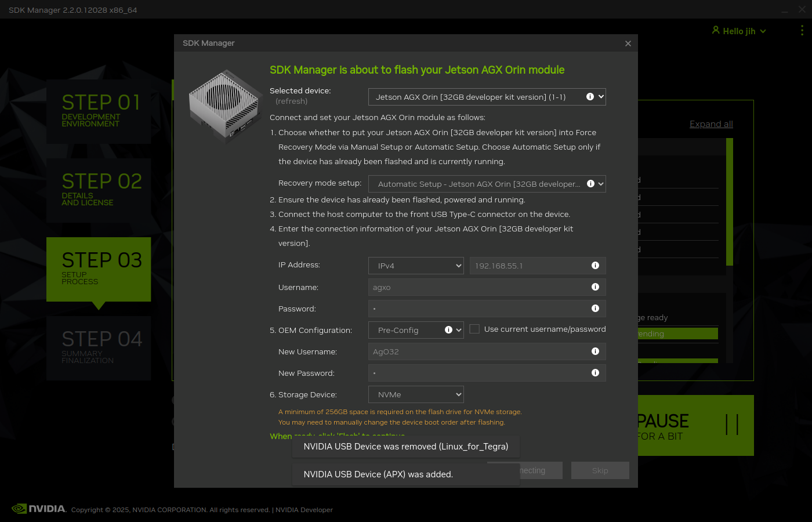Viewport: 812px width, 522px height.
Task: Click the PAUSE FOR A BIT button
Action: pyautogui.click(x=696, y=425)
